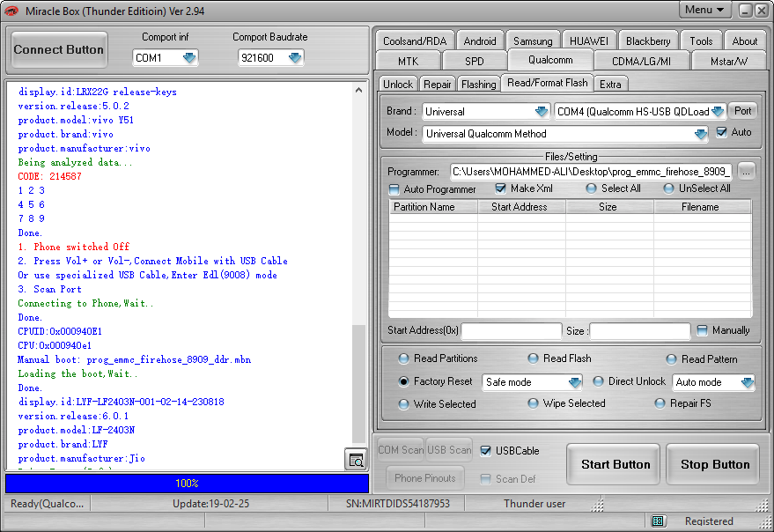774x532 pixels.
Task: Choose the Read Partitions option
Action: pyautogui.click(x=404, y=358)
